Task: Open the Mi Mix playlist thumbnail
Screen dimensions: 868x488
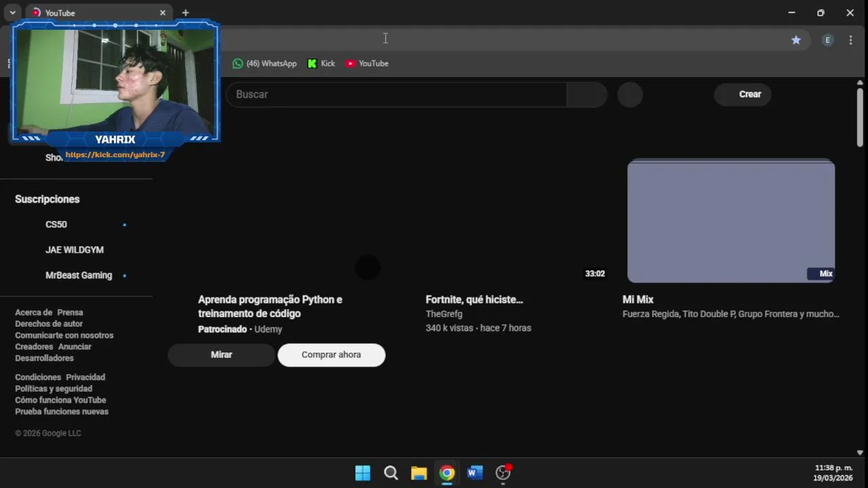Action: tap(731, 221)
